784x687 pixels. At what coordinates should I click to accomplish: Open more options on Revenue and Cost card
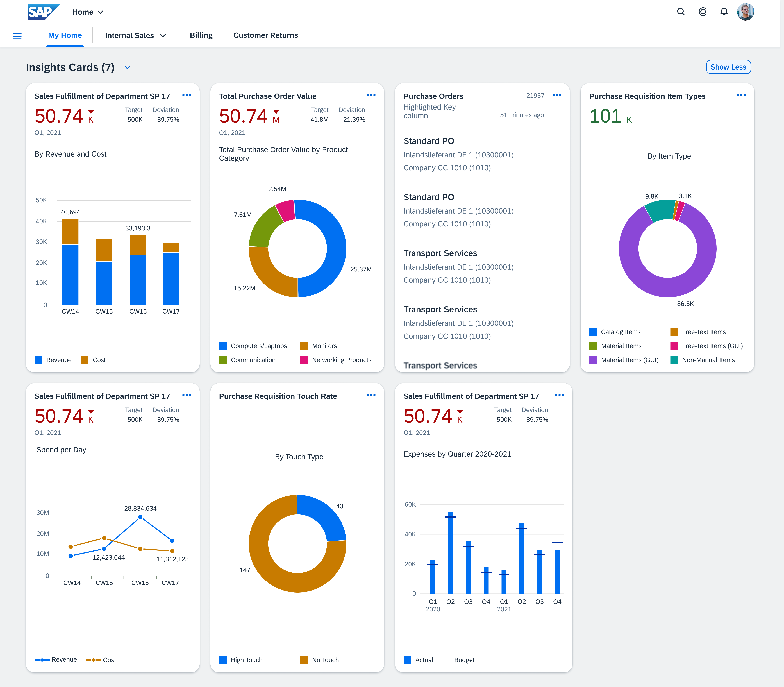(x=187, y=95)
